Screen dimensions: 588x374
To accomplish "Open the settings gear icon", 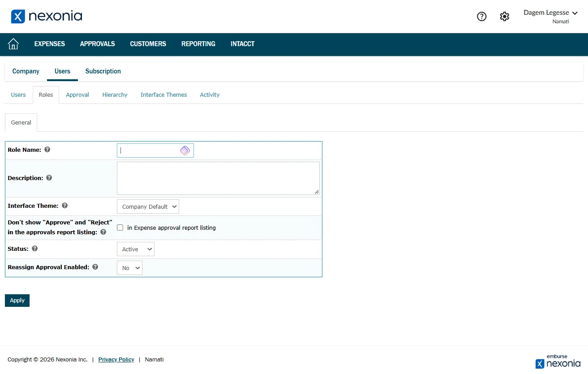I will [x=505, y=17].
